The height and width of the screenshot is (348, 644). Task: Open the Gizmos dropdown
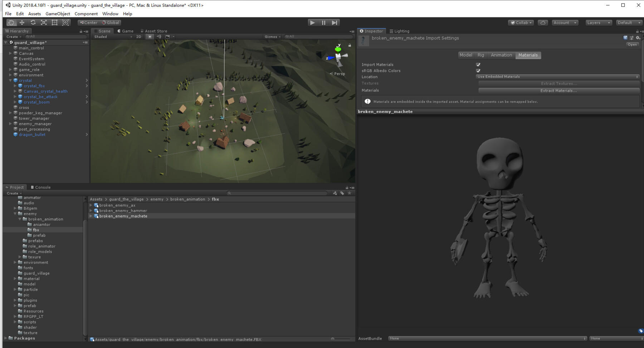(273, 37)
